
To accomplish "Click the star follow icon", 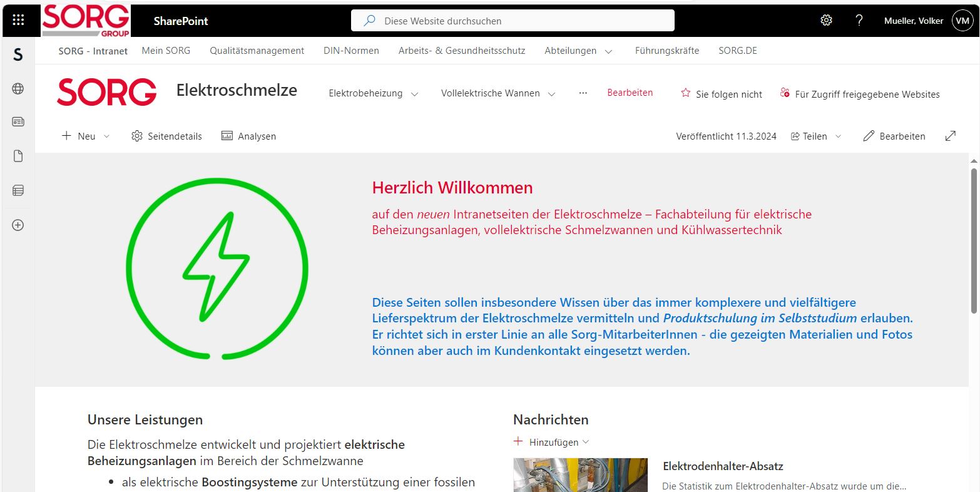I will [685, 93].
